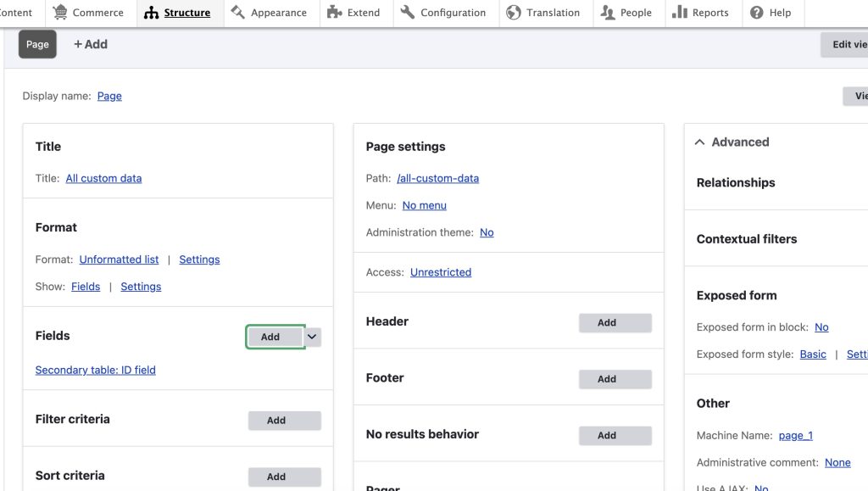The height and width of the screenshot is (491, 868).
Task: Open the Reports menu
Action: (703, 13)
